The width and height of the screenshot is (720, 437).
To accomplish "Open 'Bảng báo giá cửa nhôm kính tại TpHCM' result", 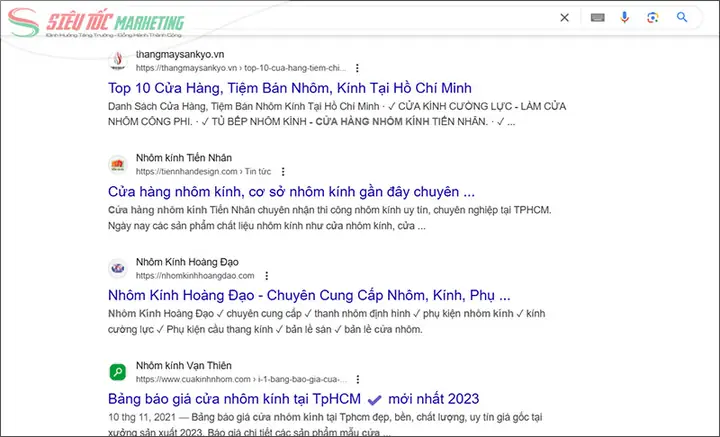I will click(x=293, y=399).
